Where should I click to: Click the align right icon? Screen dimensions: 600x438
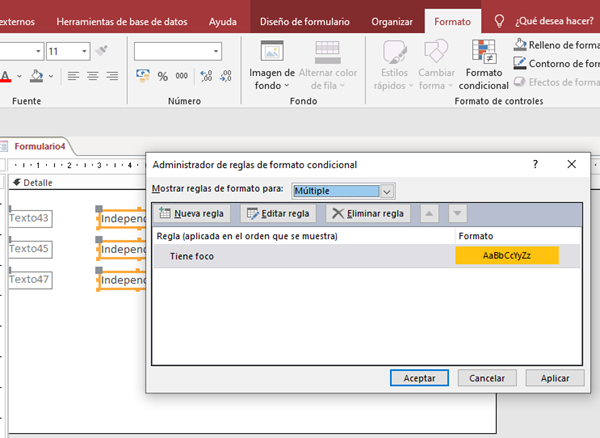pyautogui.click(x=114, y=76)
